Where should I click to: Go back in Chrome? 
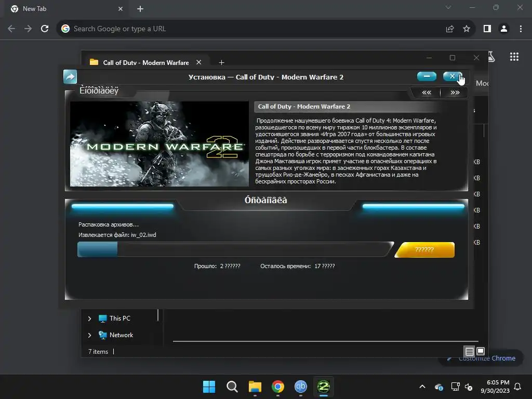point(11,29)
